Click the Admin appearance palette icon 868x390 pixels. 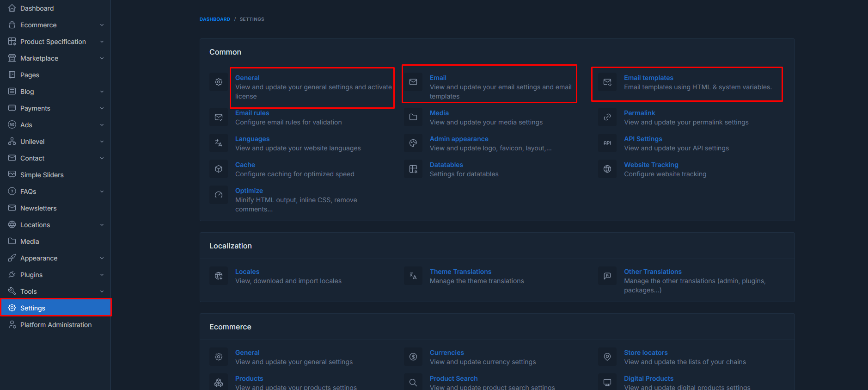[413, 143]
